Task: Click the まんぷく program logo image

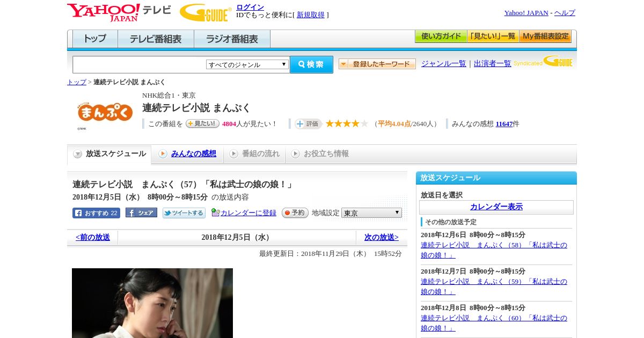Action: [x=105, y=114]
